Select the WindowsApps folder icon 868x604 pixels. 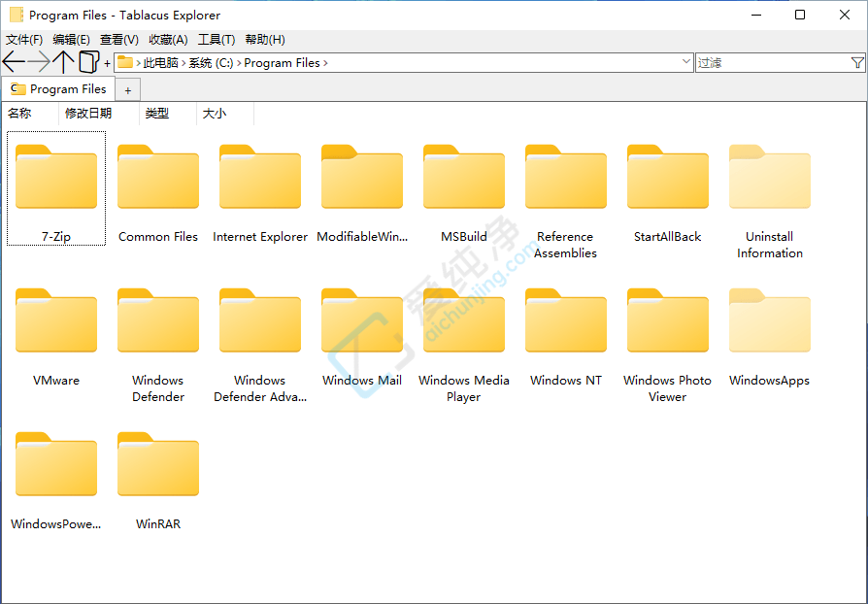770,320
